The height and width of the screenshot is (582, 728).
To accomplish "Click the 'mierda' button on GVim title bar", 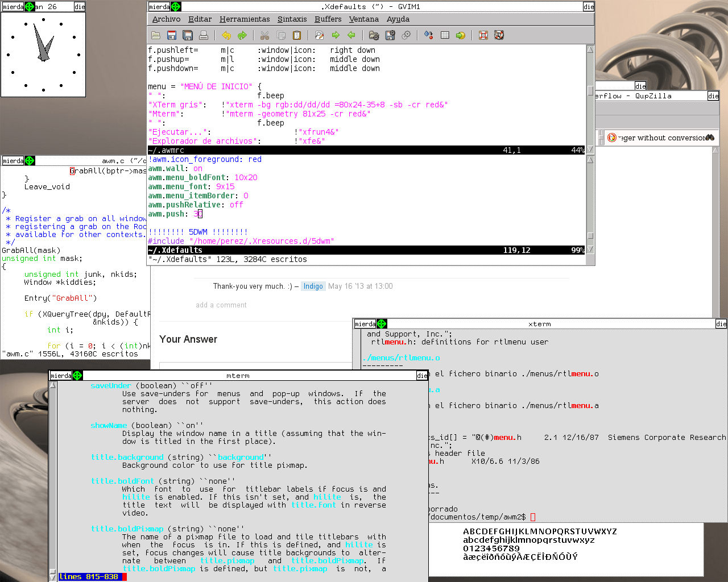I will click(x=159, y=7).
